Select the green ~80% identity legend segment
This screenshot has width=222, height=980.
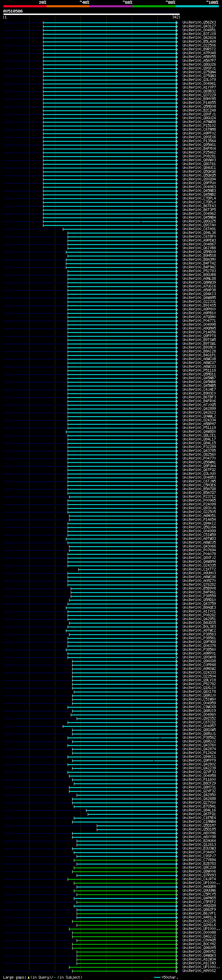tap(154, 6)
